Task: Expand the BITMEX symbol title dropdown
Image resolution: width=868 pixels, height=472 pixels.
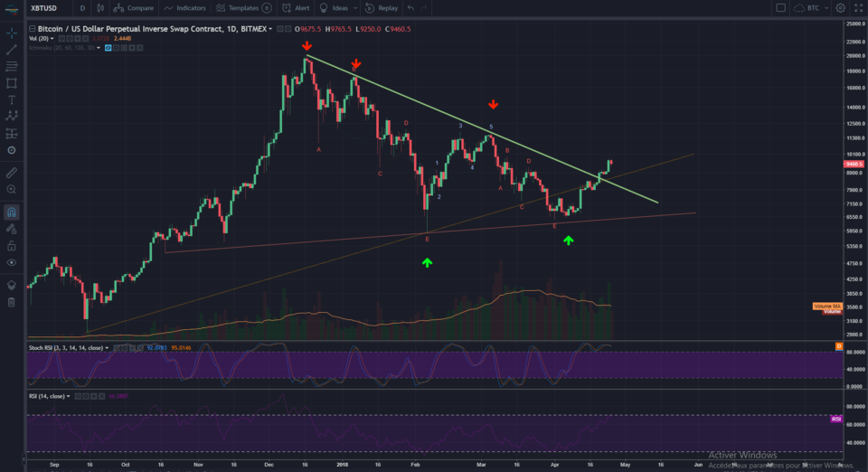Action: coord(270,29)
